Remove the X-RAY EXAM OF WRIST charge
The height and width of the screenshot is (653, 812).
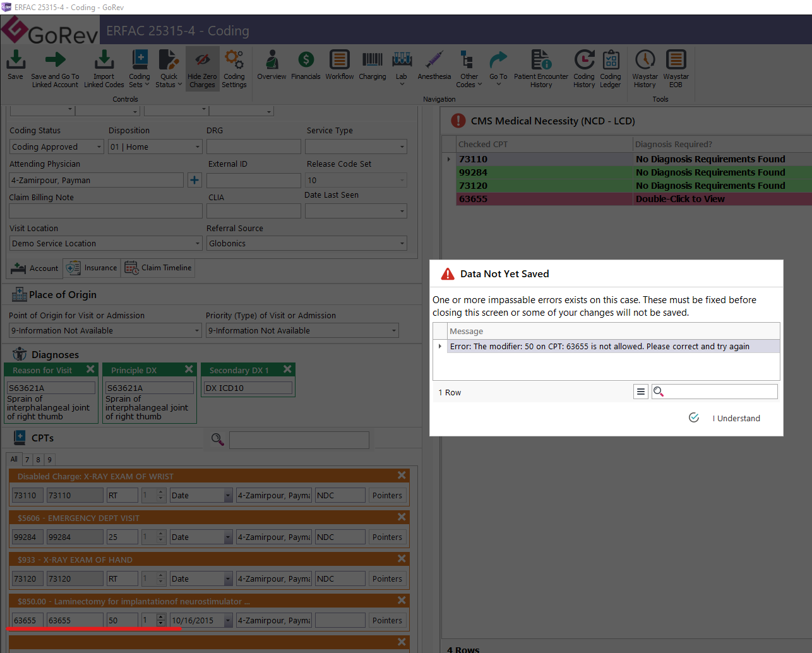pos(402,476)
